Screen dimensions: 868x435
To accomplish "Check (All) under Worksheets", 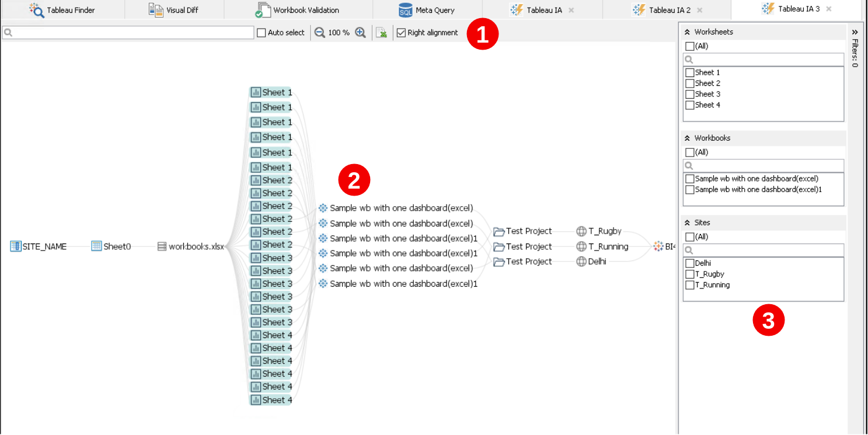I will [x=689, y=46].
